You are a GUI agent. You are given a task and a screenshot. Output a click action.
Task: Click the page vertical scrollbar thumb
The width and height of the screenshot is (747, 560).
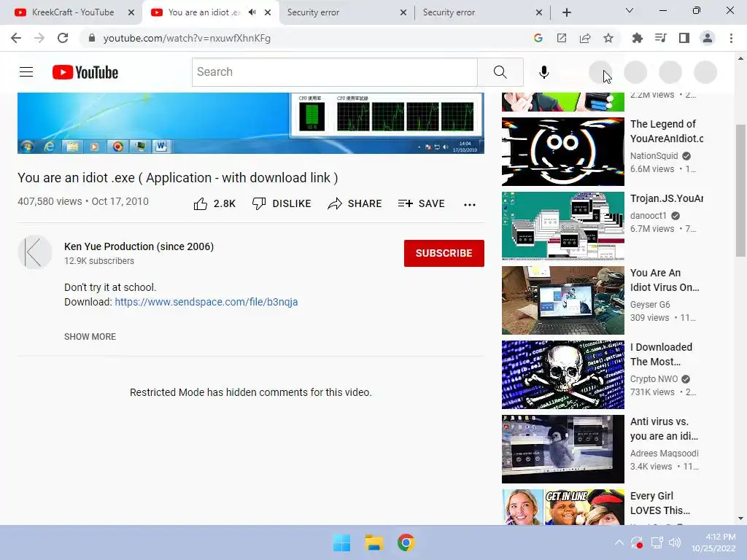740,190
